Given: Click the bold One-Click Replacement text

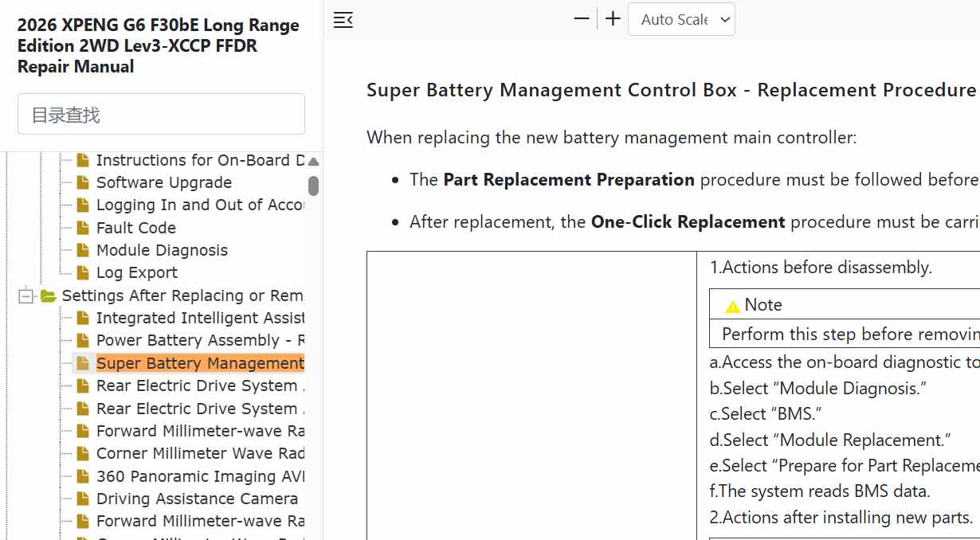Looking at the screenshot, I should coord(688,221).
